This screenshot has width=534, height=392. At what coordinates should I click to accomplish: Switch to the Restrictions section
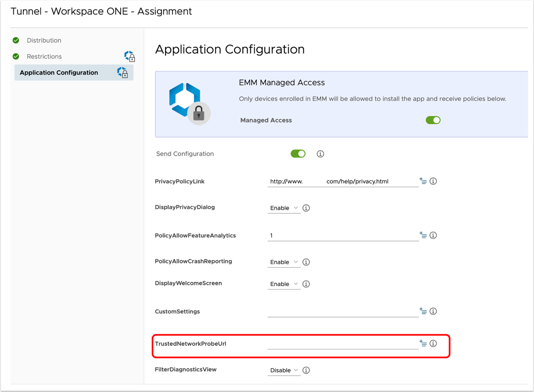pos(44,56)
